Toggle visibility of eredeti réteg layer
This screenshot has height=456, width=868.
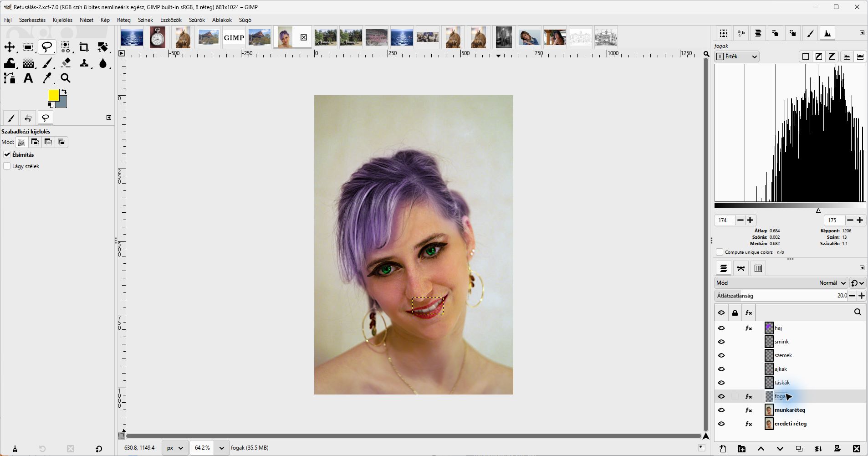pos(721,424)
